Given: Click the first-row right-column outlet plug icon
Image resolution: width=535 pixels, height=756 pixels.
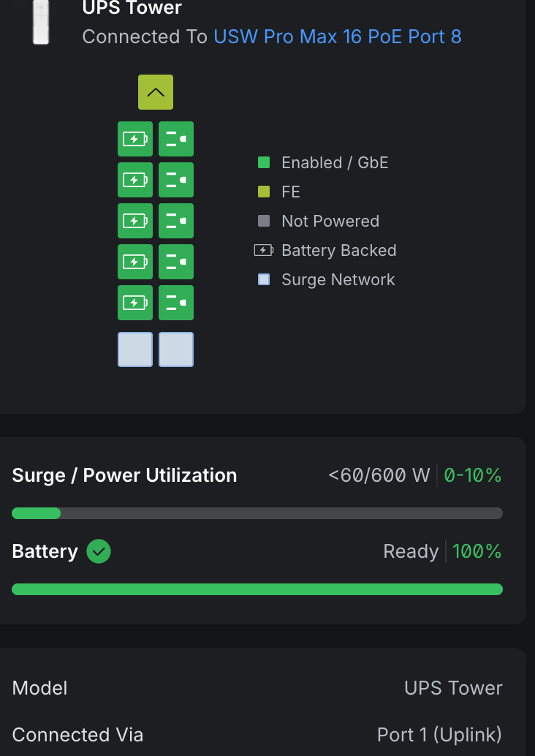Looking at the screenshot, I should click(x=176, y=139).
